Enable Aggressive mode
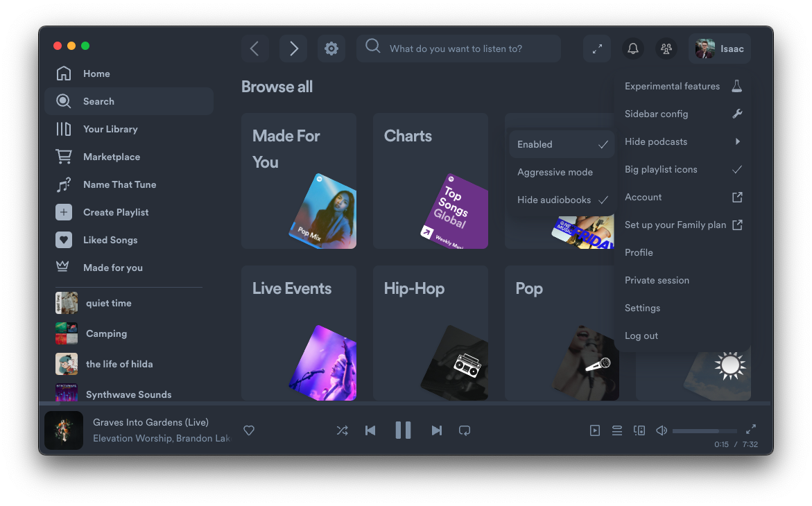Screen dimensions: 812x506 (x=562, y=172)
